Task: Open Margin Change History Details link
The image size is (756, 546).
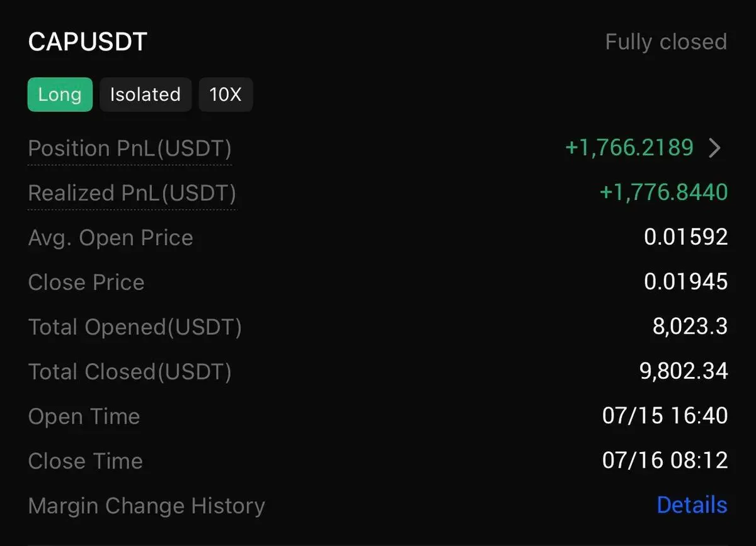Action: click(x=692, y=505)
